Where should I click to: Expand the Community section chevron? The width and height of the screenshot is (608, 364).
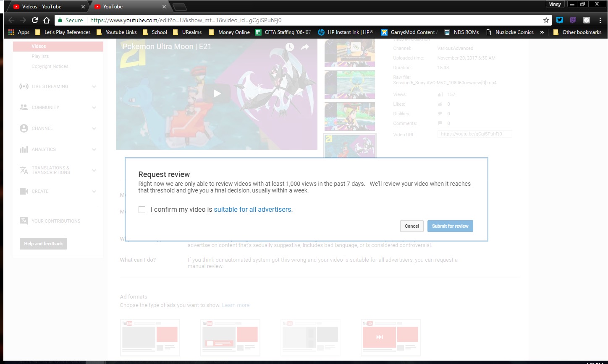[x=94, y=107]
